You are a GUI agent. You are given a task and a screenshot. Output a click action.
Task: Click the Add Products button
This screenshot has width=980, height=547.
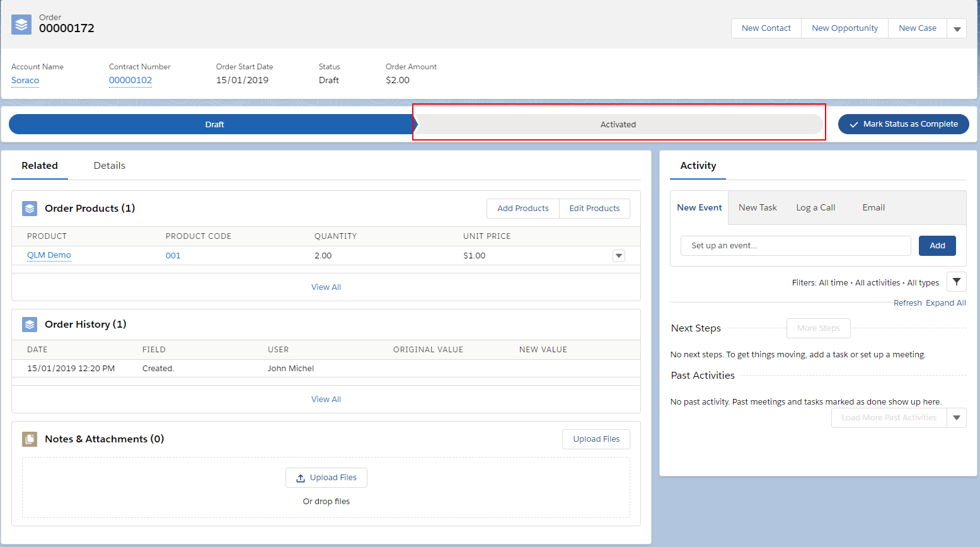pos(522,209)
